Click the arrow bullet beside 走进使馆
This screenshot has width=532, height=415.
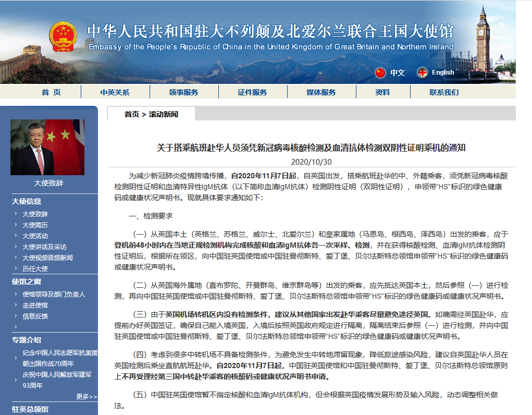[x=17, y=305]
